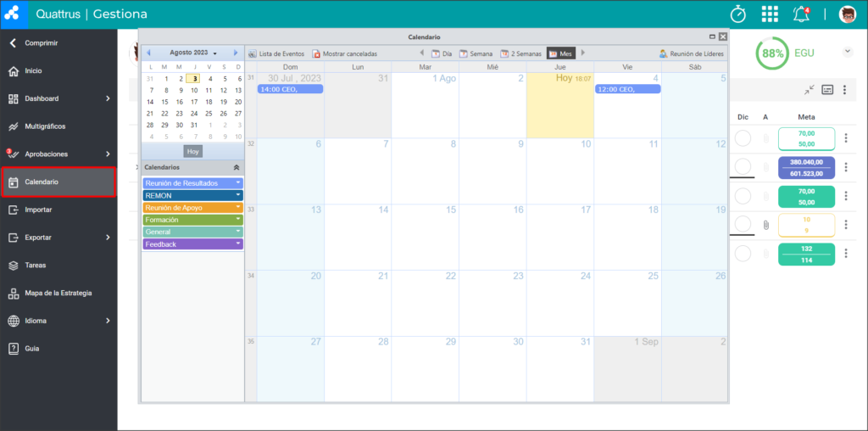The height and width of the screenshot is (431, 868).
Task: Expand Idioma submenu chevron
Action: pos(108,321)
